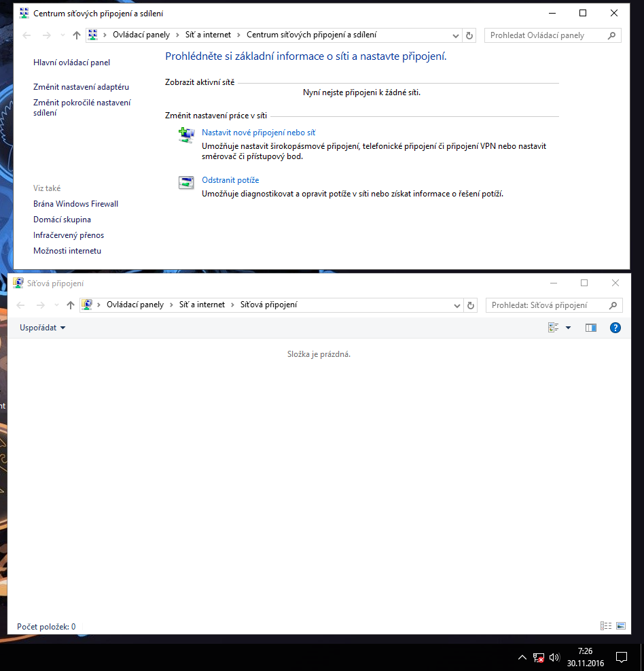Screen dimensions: 644x671
Task: Refresh the Síťová připojení window
Action: (x=470, y=305)
